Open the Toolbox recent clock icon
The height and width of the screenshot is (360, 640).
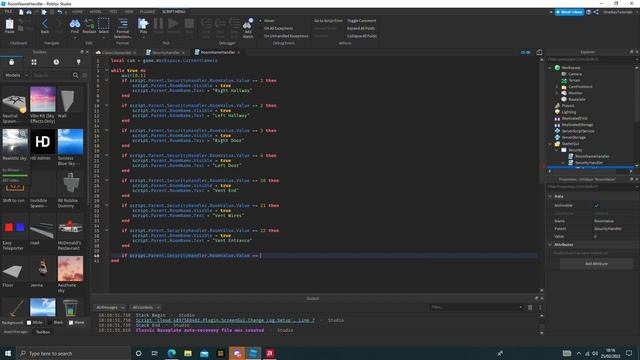coord(56,62)
